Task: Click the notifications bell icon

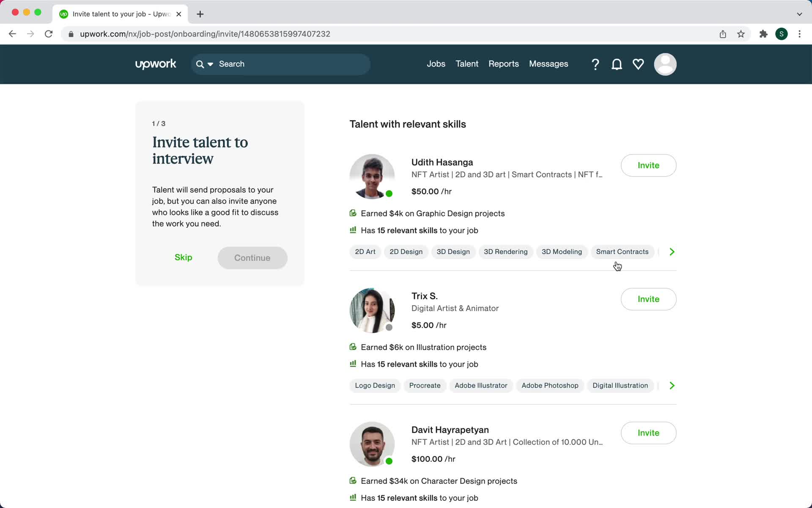Action: pos(616,64)
